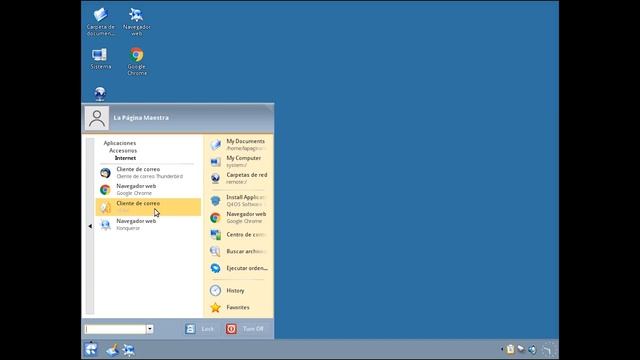This screenshot has width=640, height=360.
Task: Launch Google Chrome from Internet list
Action: click(148, 189)
